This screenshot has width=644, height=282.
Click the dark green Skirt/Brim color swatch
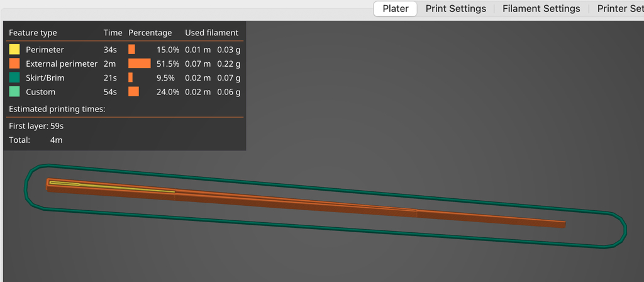tap(14, 77)
